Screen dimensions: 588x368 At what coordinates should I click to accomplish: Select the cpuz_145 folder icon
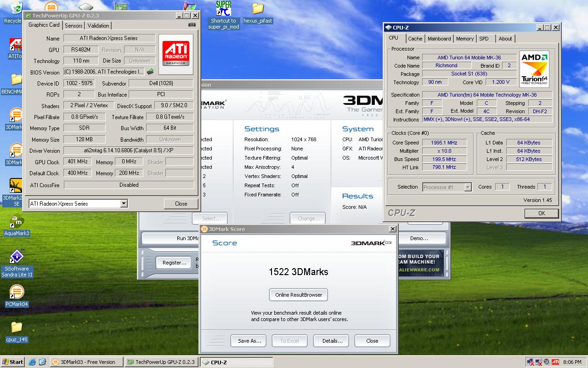coord(17,332)
